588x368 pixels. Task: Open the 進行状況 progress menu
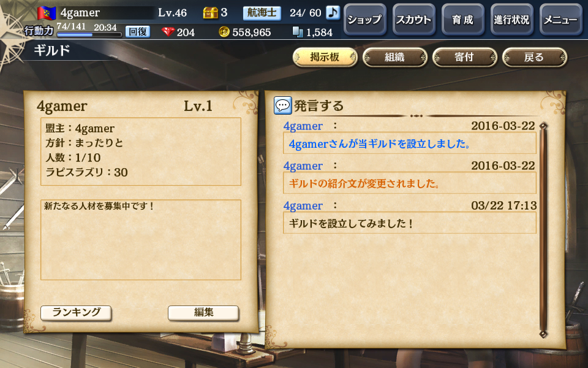511,20
